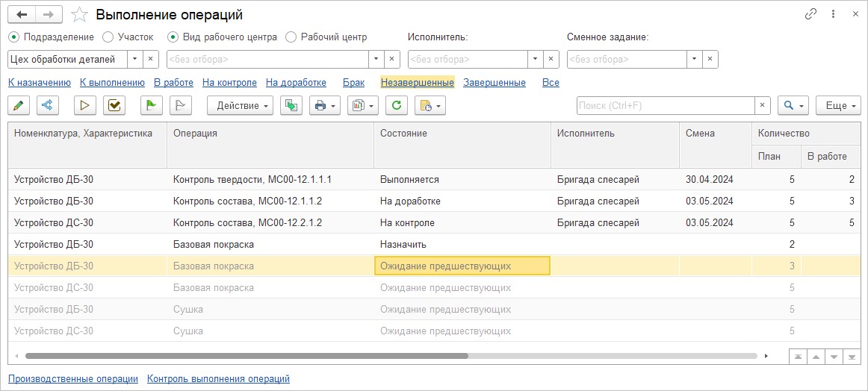Switch to the В работе filter
This screenshot has width=868, height=391.
pyautogui.click(x=173, y=83)
